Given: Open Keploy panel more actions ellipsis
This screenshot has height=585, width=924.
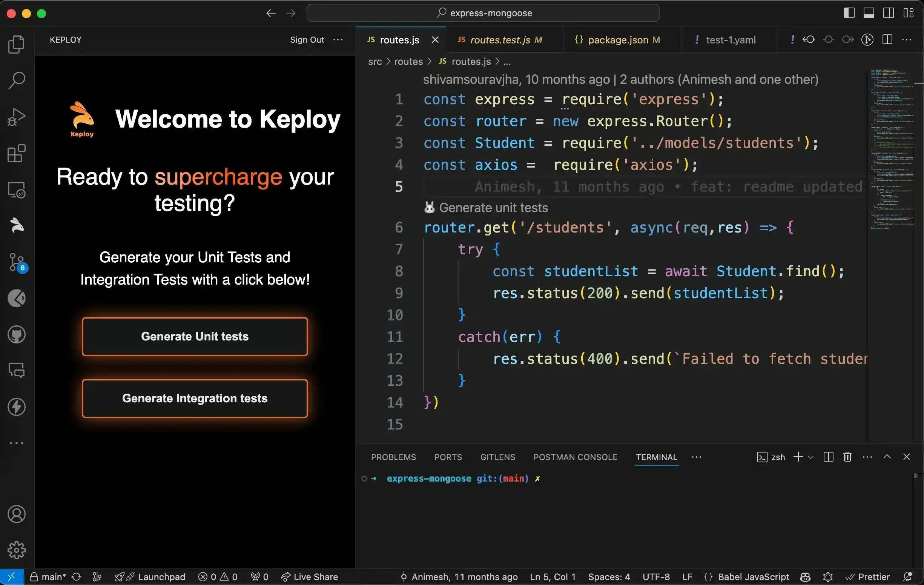Looking at the screenshot, I should [338, 40].
